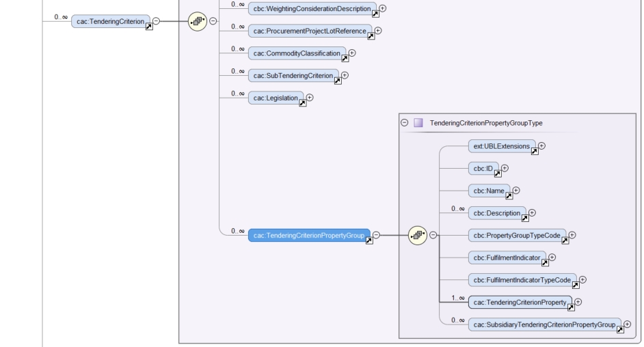Select the cac:TenderingCriterion element node

(111, 21)
